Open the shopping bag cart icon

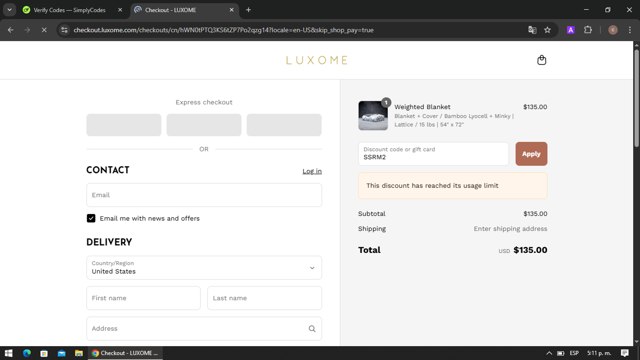click(x=541, y=60)
